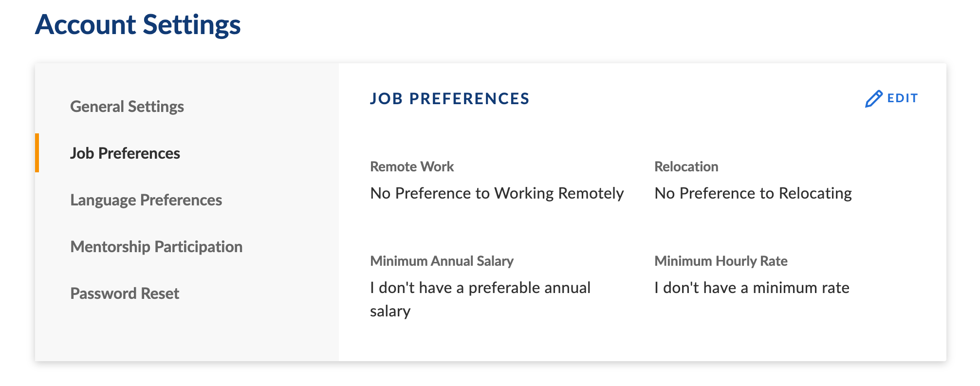Viewport: 980px width, 386px height.
Task: Click the Minimum Annual Salary label
Action: (x=442, y=261)
